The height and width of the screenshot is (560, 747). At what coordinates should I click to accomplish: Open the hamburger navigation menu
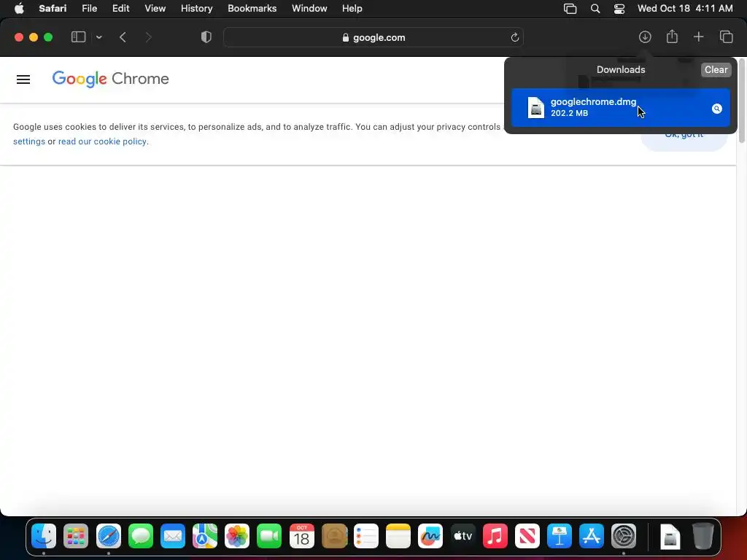click(23, 79)
